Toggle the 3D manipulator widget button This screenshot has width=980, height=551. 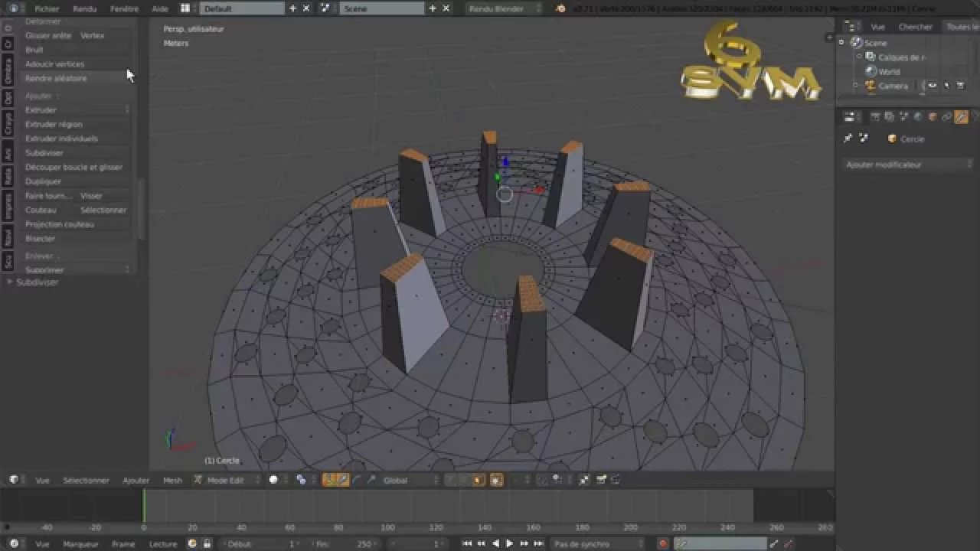pos(329,480)
